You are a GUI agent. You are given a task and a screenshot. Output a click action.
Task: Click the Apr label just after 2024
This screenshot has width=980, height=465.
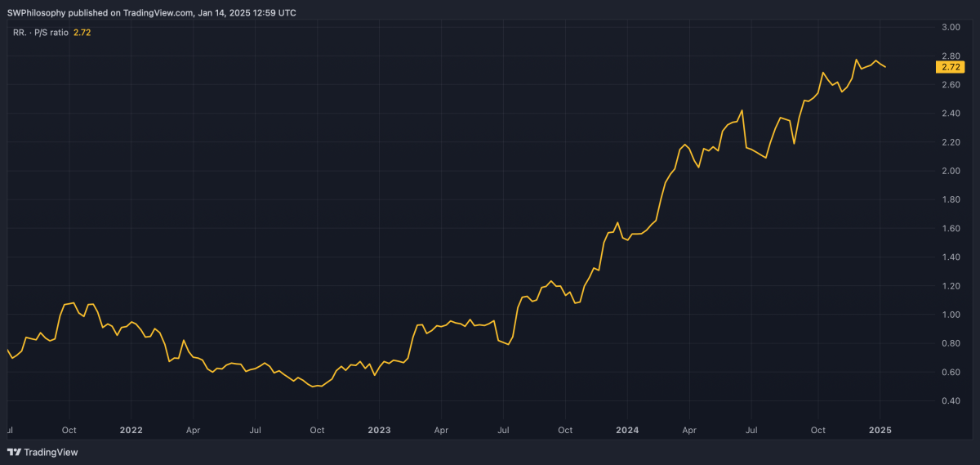coord(689,430)
